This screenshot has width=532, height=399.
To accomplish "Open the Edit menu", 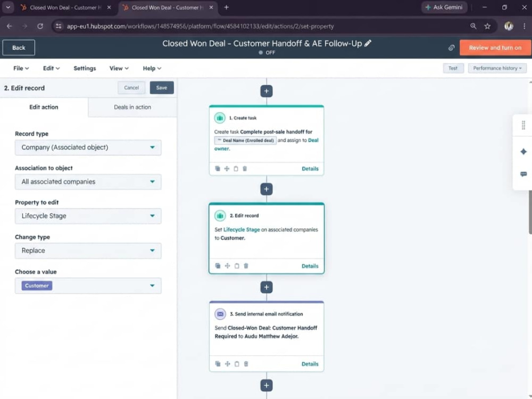I will click(51, 68).
